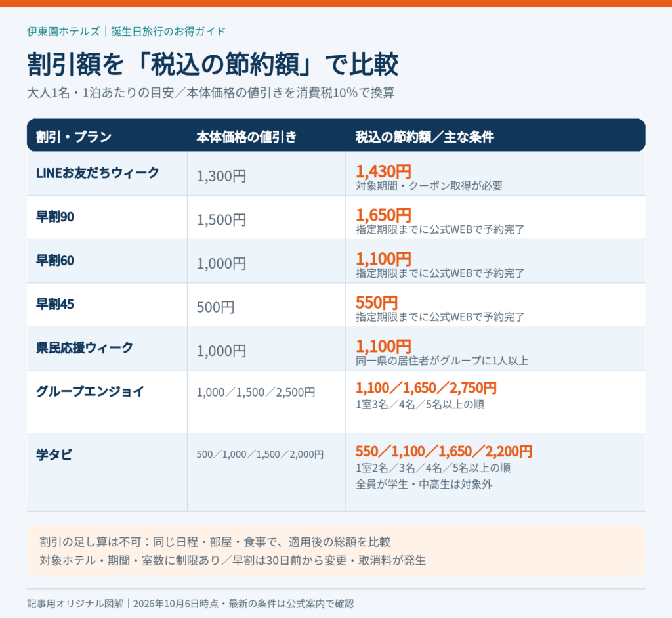Click the 500円 discount cell
672x618 pixels.
click(x=215, y=307)
